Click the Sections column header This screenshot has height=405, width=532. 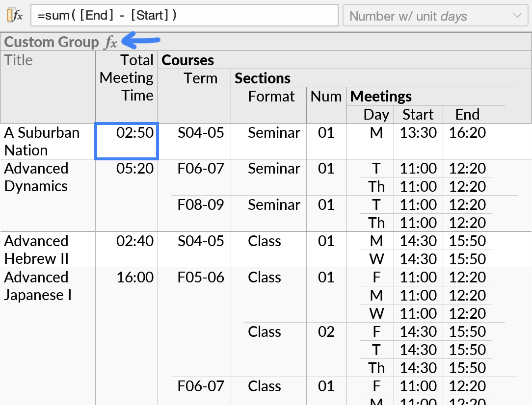coord(263,77)
